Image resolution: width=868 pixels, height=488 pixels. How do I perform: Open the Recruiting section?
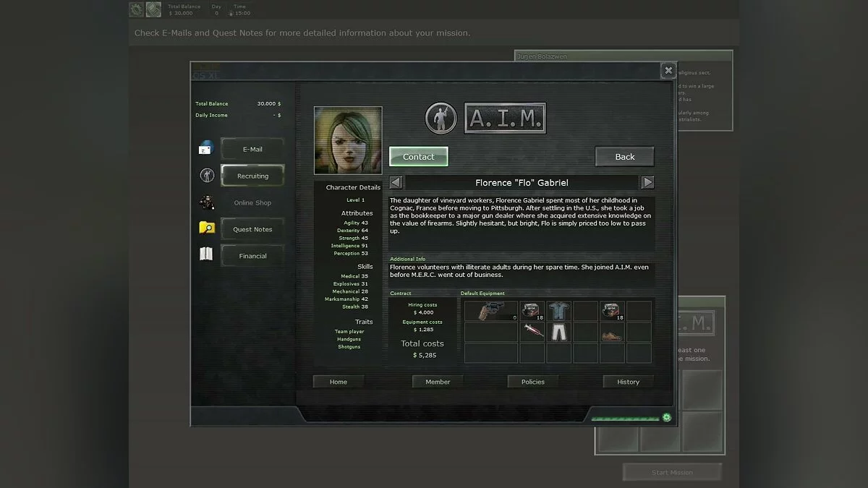click(x=252, y=176)
